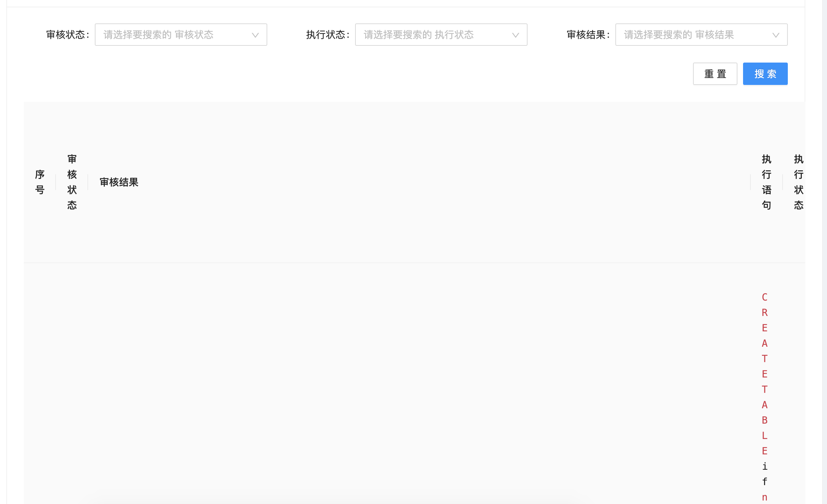This screenshot has width=827, height=504.
Task: Click the 序号 column header
Action: tap(40, 182)
